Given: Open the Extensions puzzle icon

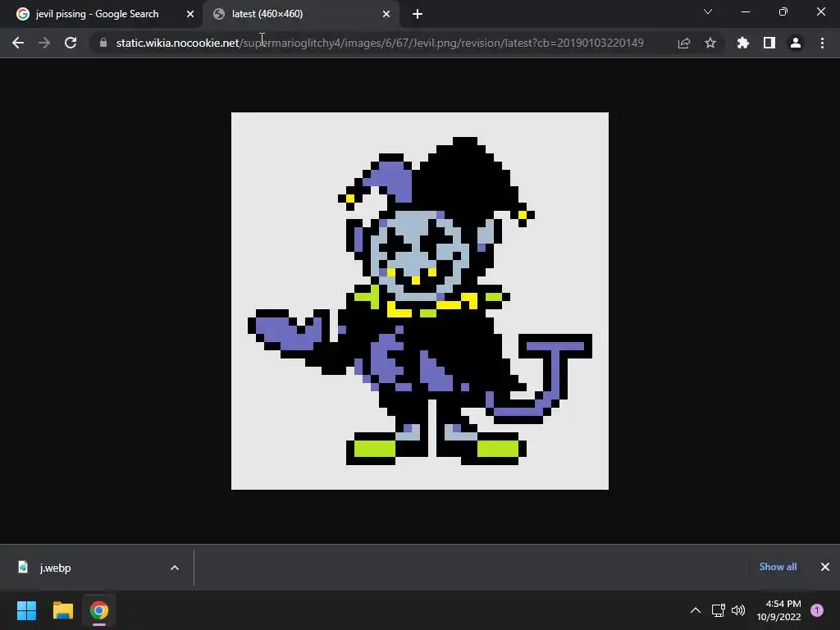Looking at the screenshot, I should (x=742, y=43).
